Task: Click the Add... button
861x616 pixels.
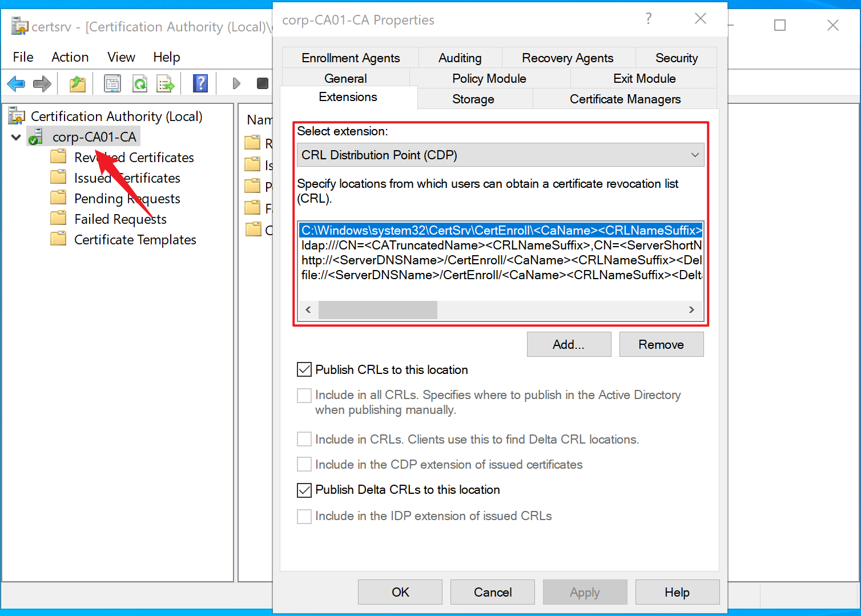Action: click(569, 344)
